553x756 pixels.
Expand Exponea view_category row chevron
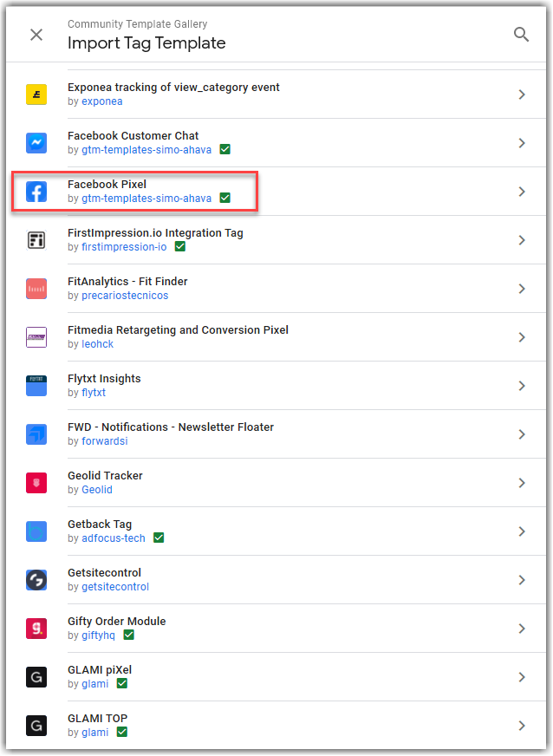522,94
